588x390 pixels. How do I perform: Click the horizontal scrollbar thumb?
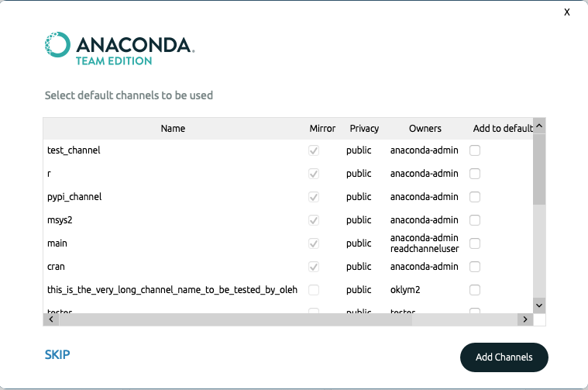click(x=236, y=319)
